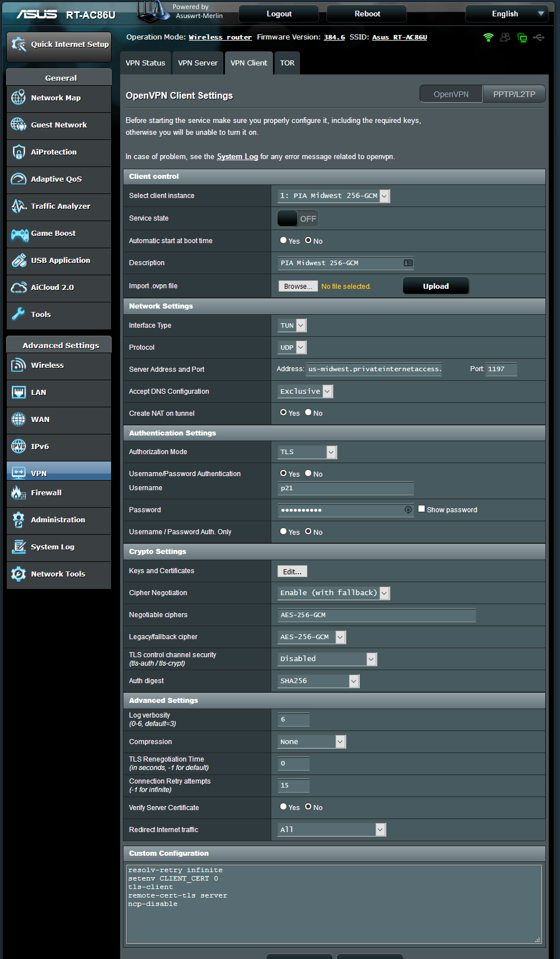Open the System Log link
This screenshot has width=560, height=959.
[x=237, y=157]
